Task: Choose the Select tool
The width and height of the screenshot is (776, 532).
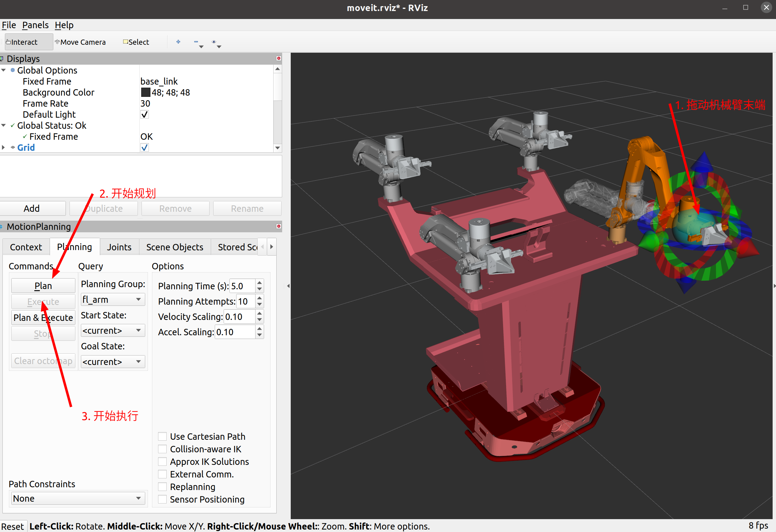Action: 136,42
